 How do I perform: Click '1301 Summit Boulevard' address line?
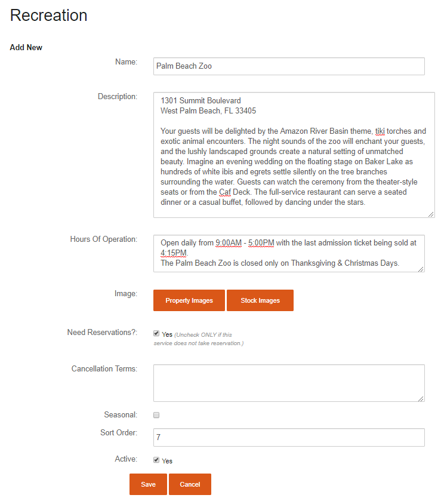201,100
